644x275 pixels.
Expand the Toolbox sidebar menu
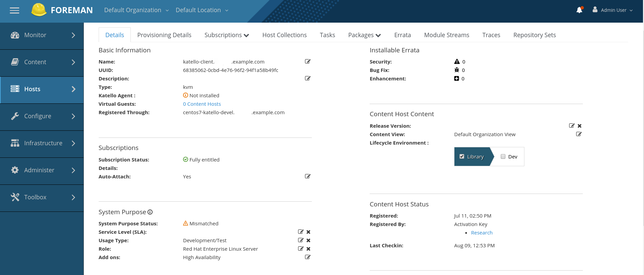(x=73, y=197)
